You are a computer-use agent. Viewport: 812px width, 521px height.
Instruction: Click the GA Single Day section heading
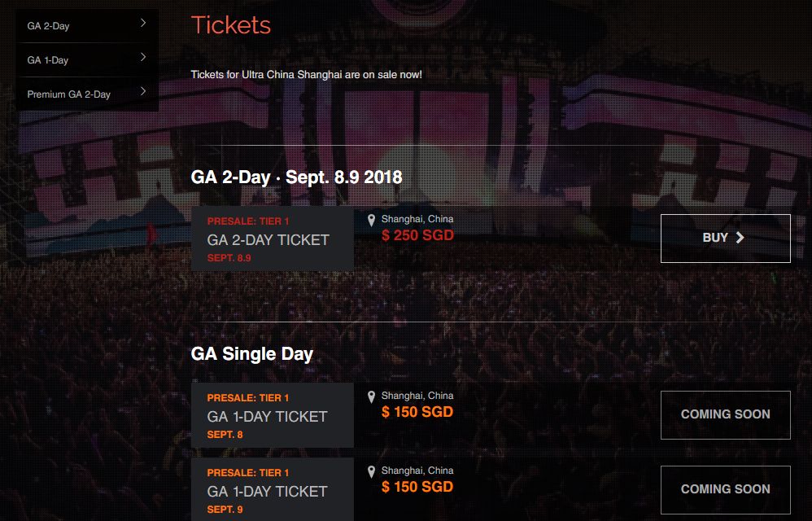[252, 354]
